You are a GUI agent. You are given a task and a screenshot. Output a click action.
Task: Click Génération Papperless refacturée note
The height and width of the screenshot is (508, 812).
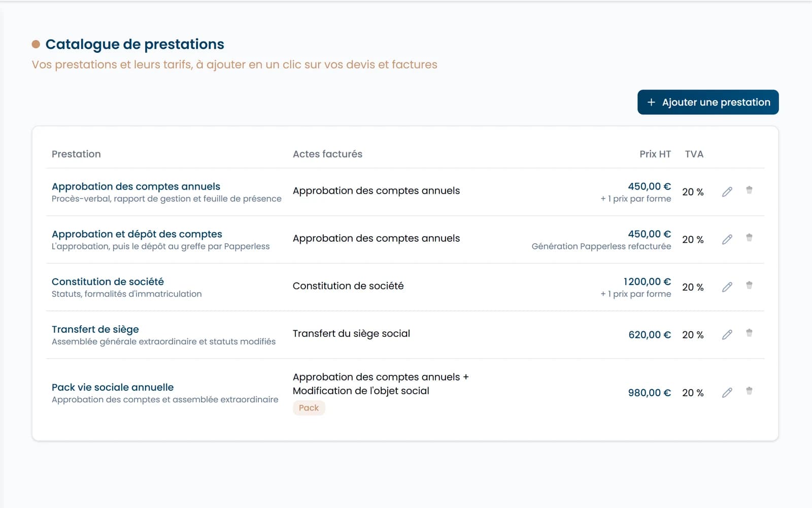[x=601, y=246]
